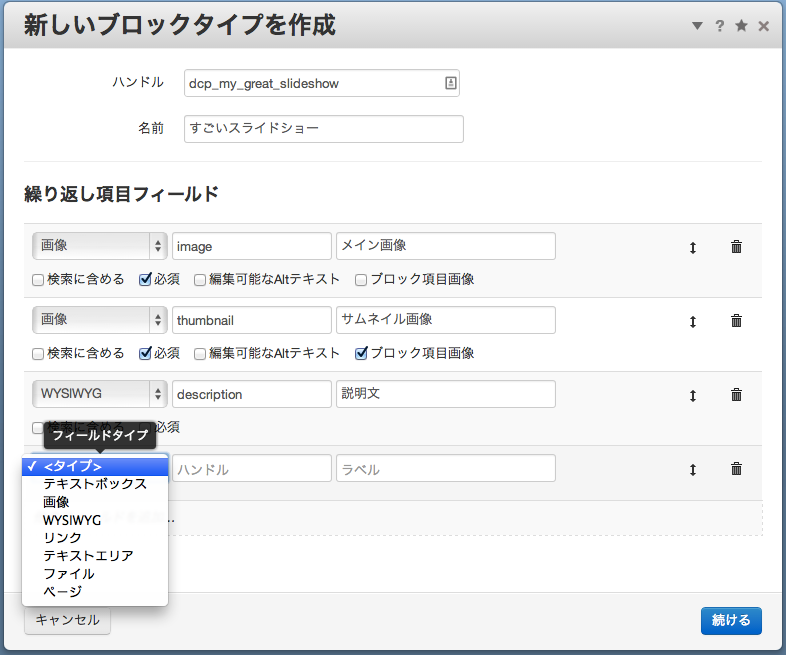Click the empty ラベル input field
Screen dimensions: 786x655
click(x=445, y=469)
